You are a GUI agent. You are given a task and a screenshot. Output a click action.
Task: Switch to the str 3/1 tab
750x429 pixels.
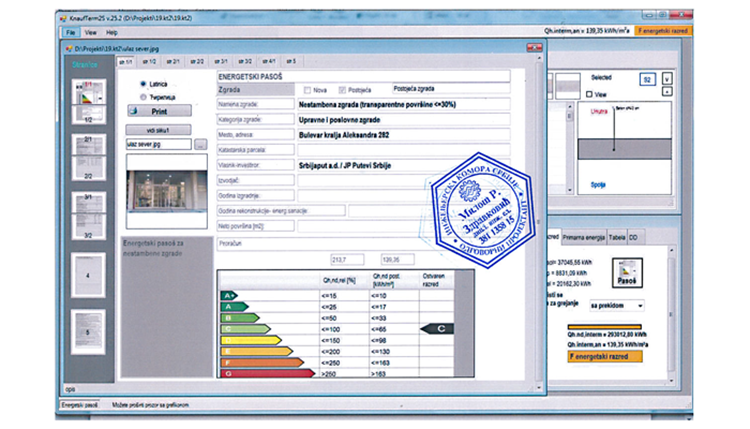click(221, 62)
